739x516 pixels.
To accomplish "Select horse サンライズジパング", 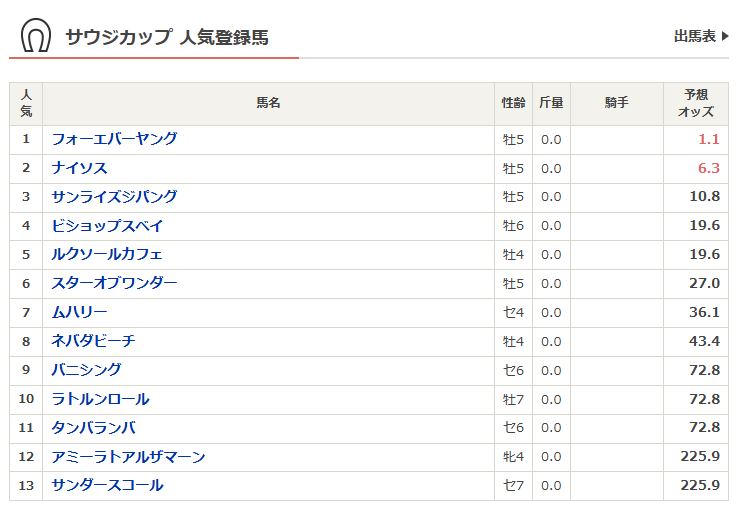I will click(114, 197).
